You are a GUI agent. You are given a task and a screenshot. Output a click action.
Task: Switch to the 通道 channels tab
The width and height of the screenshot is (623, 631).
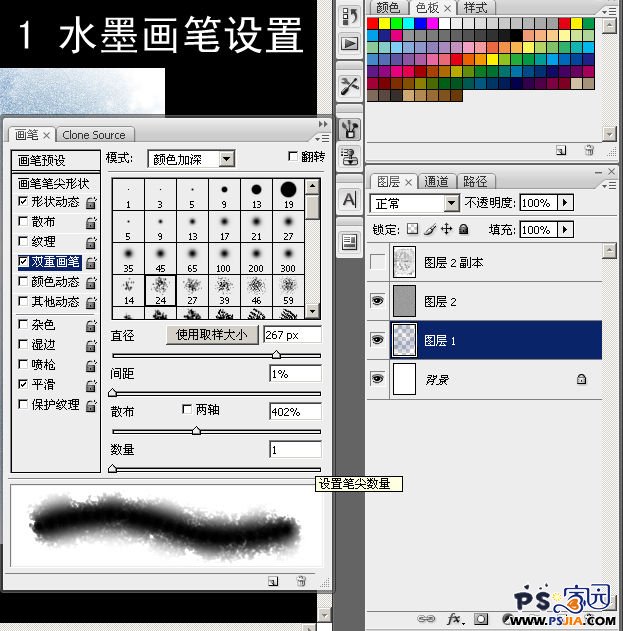coord(437,181)
